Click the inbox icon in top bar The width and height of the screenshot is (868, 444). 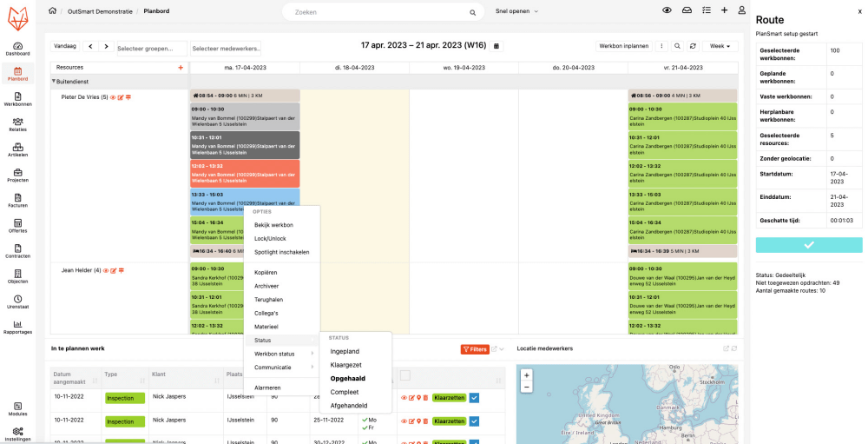[687, 11]
